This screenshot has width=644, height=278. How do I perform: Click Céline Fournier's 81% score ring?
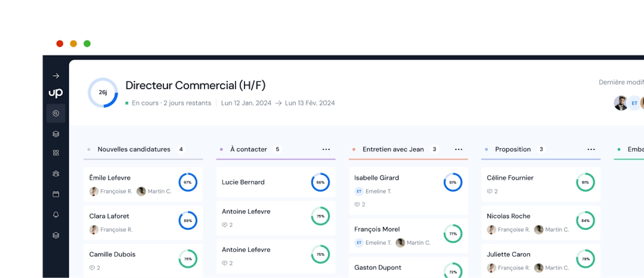[x=585, y=182]
